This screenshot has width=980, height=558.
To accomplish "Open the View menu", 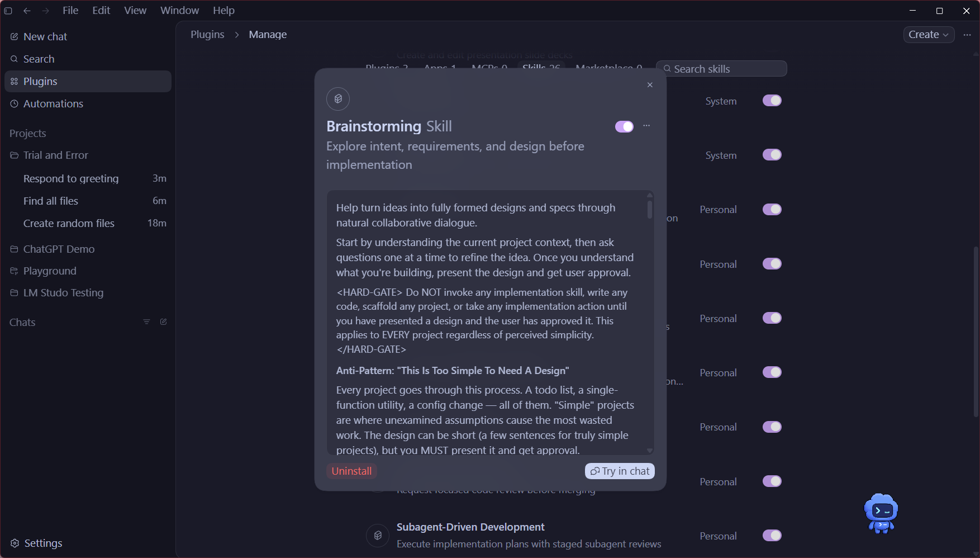I will click(135, 11).
